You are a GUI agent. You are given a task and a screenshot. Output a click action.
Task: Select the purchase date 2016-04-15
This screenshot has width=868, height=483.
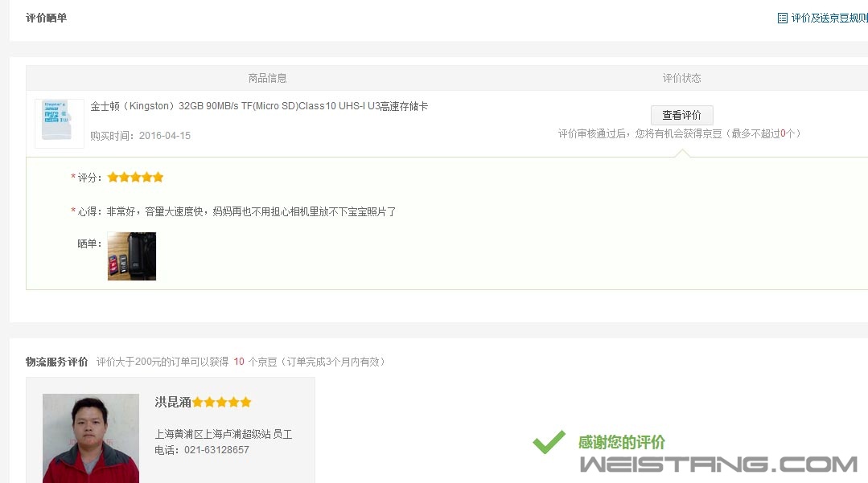point(164,136)
